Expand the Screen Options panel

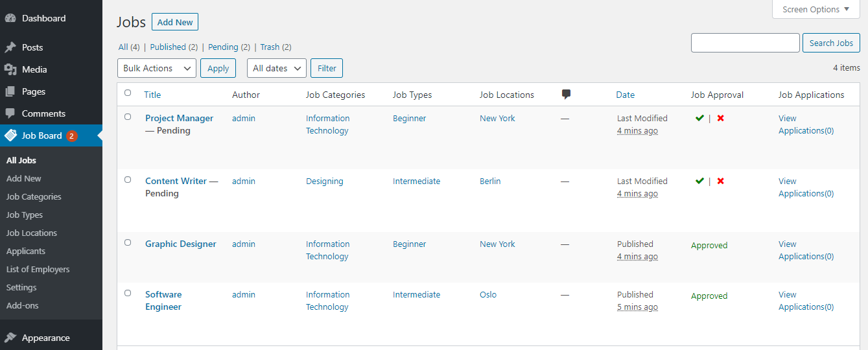pos(816,9)
